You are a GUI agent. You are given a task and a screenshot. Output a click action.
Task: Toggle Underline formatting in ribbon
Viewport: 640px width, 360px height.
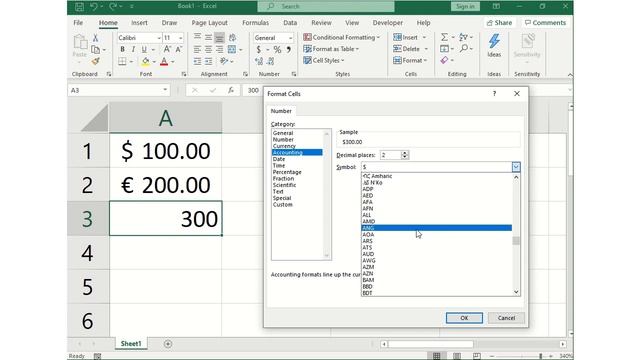(x=144, y=49)
